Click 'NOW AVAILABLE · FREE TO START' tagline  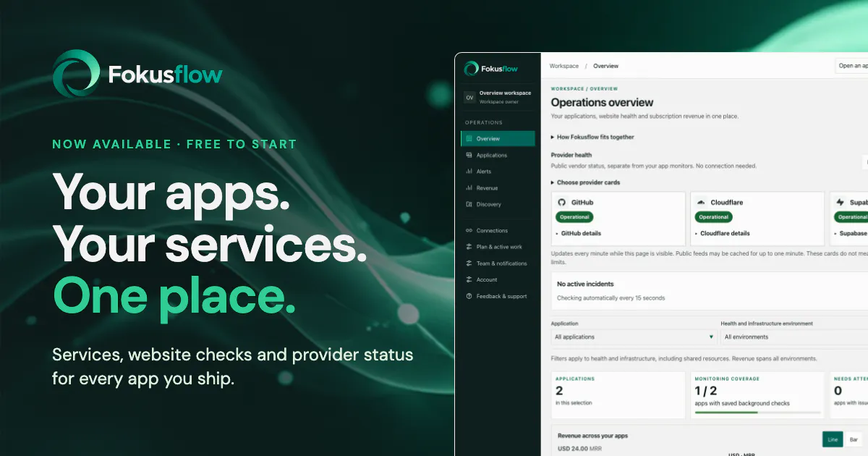click(x=174, y=144)
